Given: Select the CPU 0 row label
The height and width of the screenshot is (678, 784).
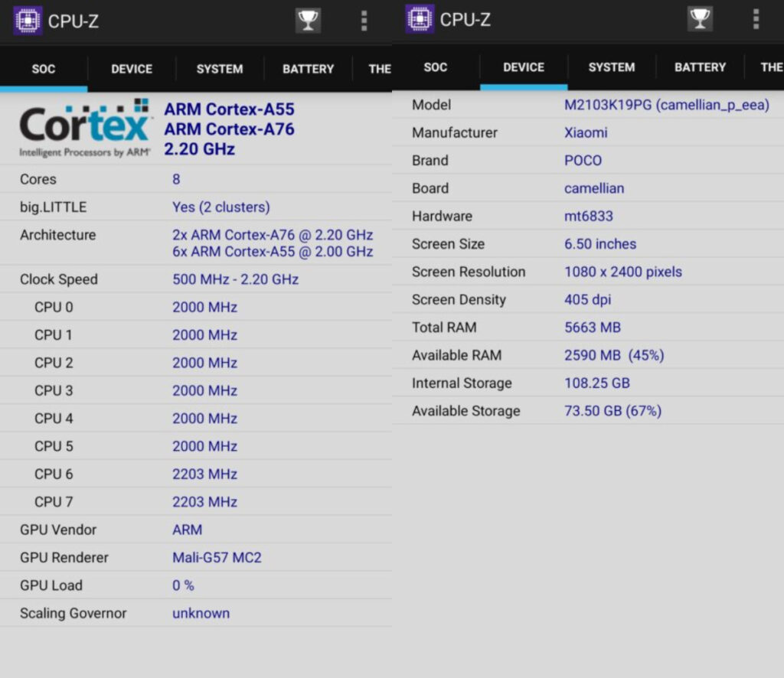Looking at the screenshot, I should pyautogui.click(x=54, y=308).
